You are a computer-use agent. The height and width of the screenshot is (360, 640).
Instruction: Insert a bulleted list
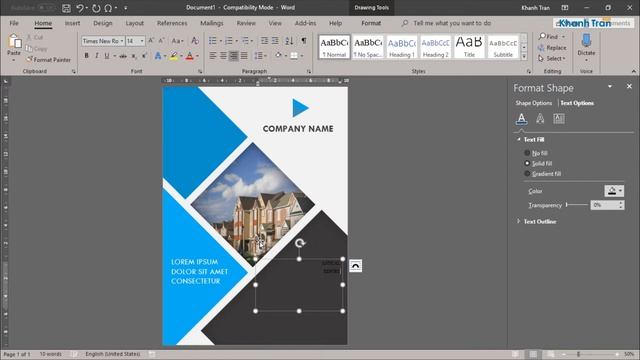213,40
